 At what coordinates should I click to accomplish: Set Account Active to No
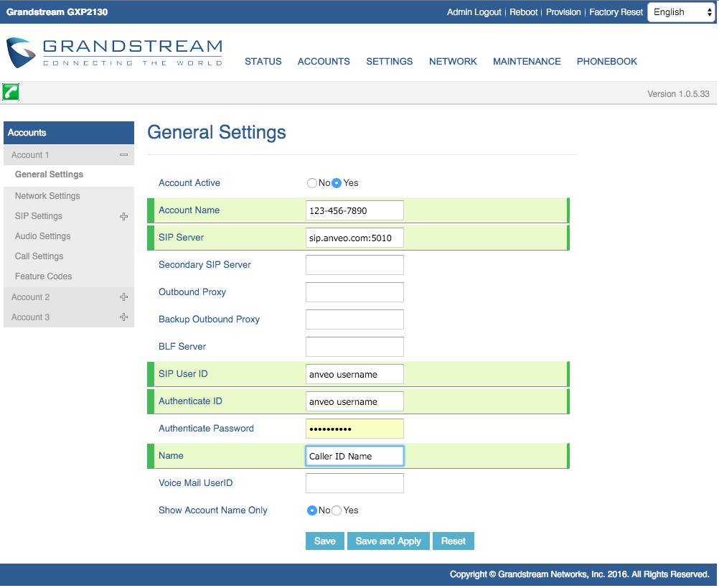[312, 183]
